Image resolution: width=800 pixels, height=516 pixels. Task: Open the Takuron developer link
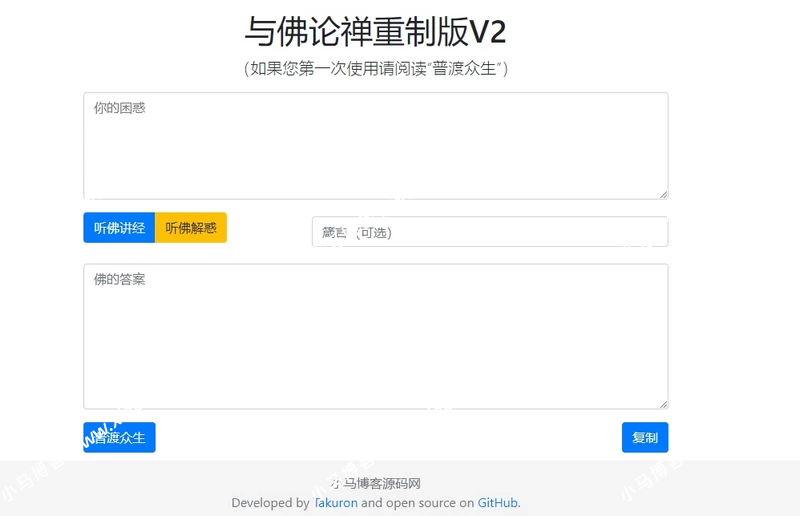point(335,503)
